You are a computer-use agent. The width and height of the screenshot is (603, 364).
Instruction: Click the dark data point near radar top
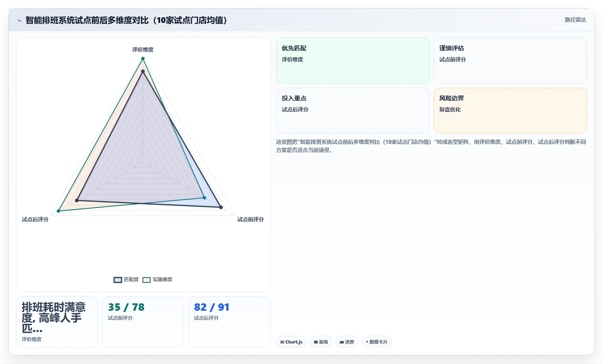pyautogui.click(x=143, y=71)
